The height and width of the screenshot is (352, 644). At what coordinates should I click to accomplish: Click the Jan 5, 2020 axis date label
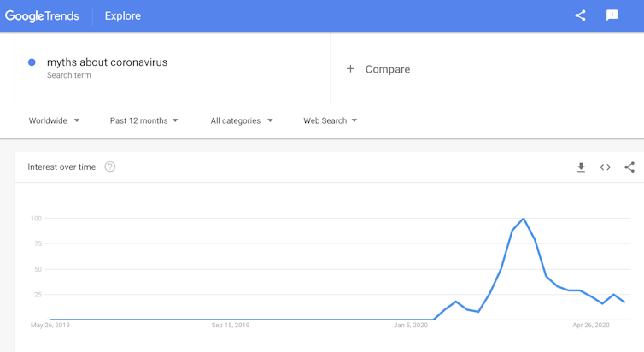411,326
